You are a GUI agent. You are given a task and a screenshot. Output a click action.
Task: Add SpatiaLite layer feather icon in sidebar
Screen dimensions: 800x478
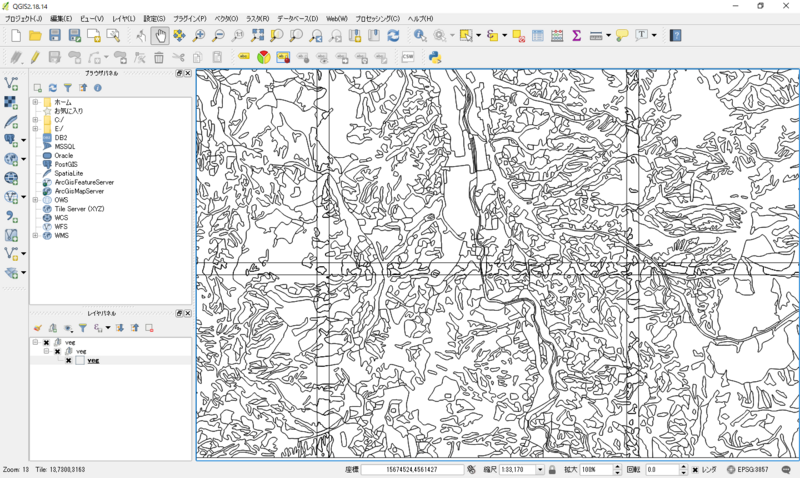[11, 121]
